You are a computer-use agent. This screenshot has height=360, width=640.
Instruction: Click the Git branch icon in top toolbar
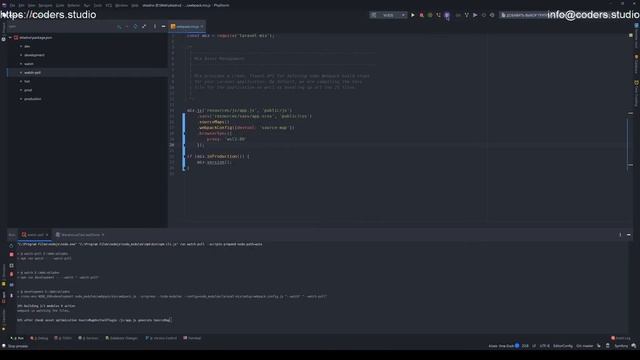pos(467,15)
